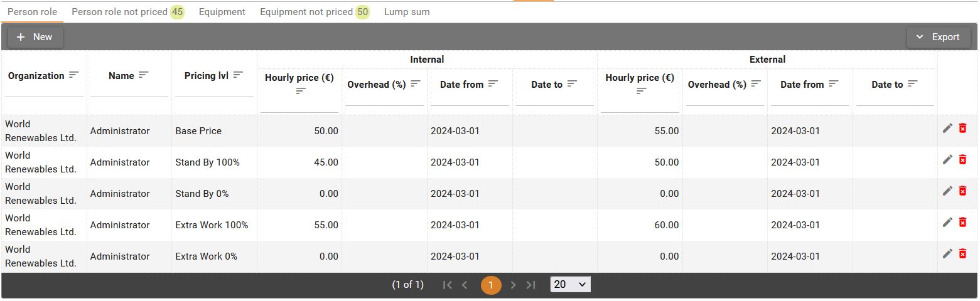Sort by Organization column icon
Screen dimensions: 980x301
click(74, 75)
